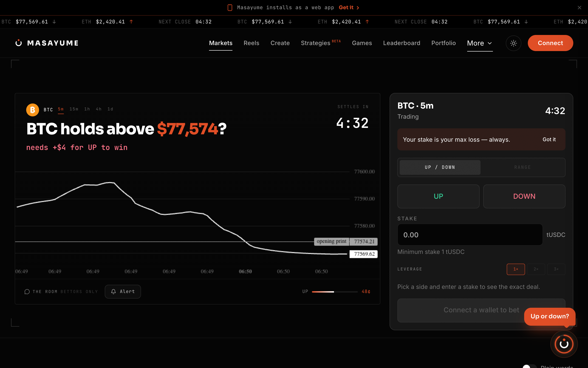Click the 77569.62 current price tag
588x368 pixels.
[364, 254]
